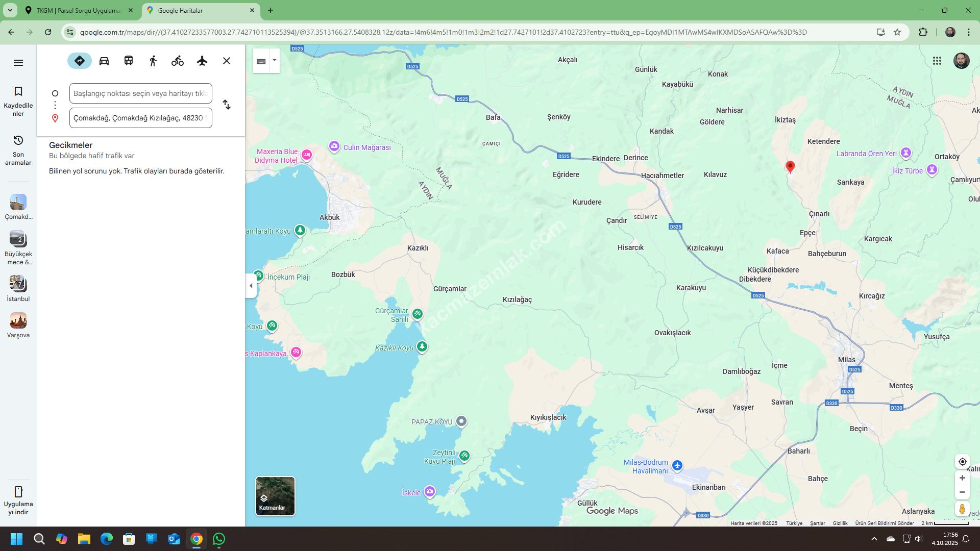Image resolution: width=980 pixels, height=551 pixels.
Task: Switch to TKGM Parsel Sorgu tab
Action: click(79, 10)
